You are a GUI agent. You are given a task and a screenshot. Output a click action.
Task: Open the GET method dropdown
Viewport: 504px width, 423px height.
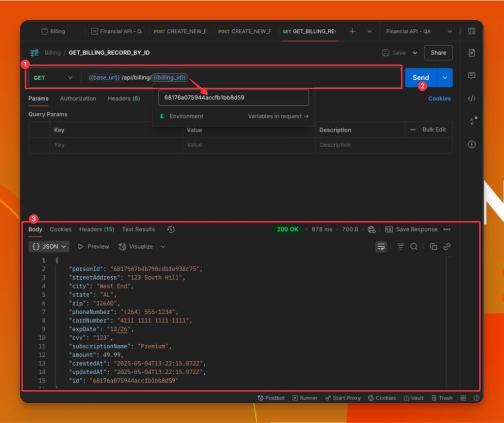click(53, 77)
